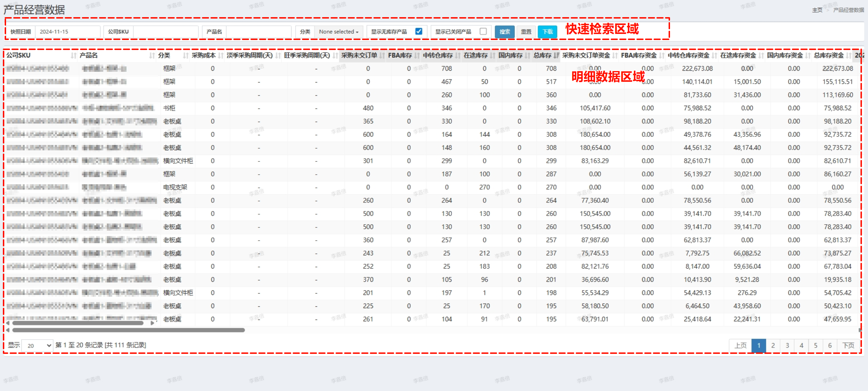Click the 重置 reset button
The width and height of the screenshot is (868, 391).
(x=526, y=32)
